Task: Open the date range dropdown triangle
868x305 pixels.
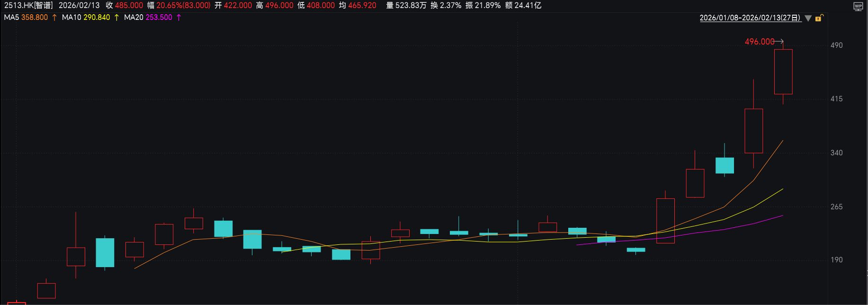Action: coord(808,18)
